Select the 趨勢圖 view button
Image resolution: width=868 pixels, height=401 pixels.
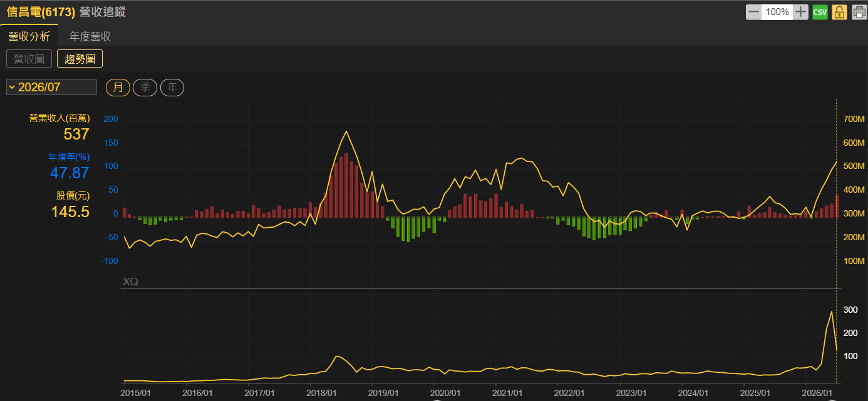pos(80,59)
